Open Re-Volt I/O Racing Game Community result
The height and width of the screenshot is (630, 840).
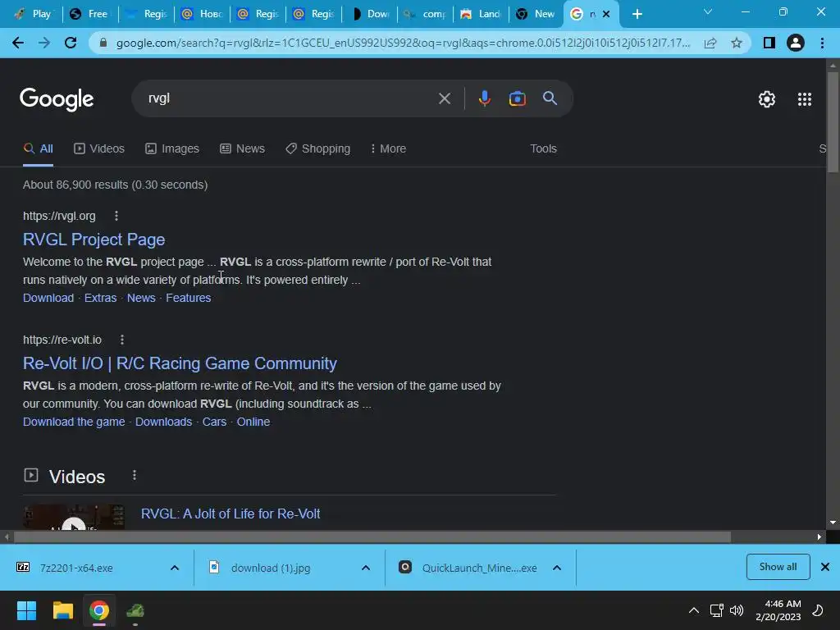(180, 363)
